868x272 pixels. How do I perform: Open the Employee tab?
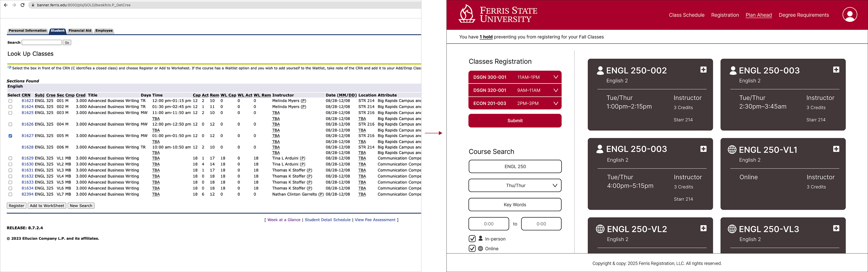(x=104, y=31)
